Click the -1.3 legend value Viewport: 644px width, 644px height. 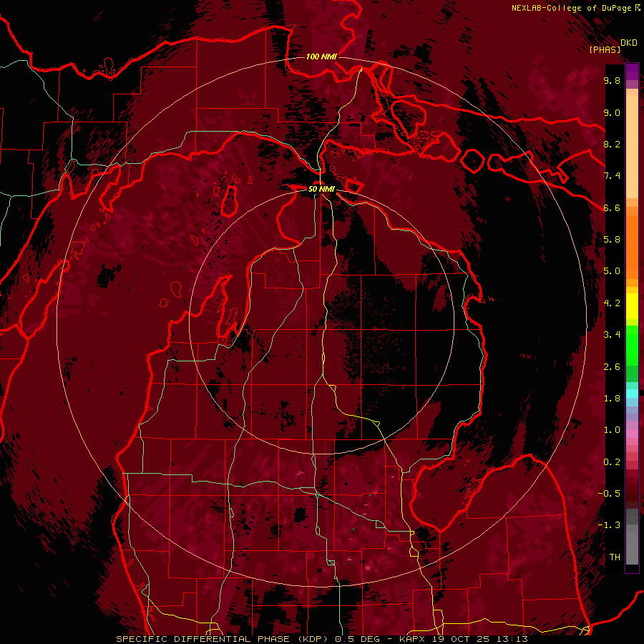click(609, 525)
